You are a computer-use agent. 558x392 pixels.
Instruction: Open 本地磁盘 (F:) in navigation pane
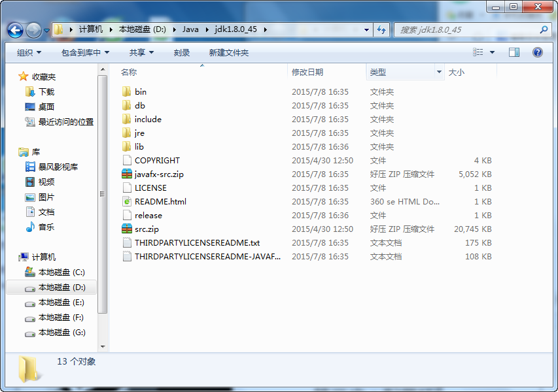(x=61, y=318)
